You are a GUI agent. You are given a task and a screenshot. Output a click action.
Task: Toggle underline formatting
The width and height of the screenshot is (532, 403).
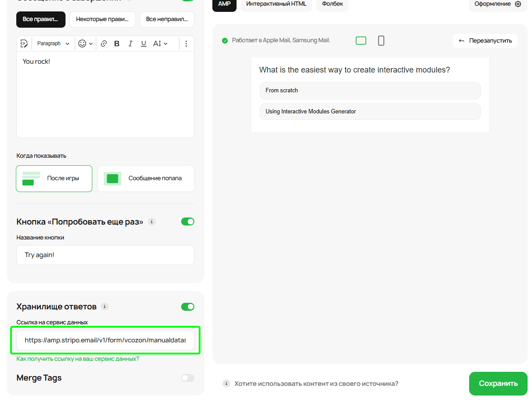143,44
